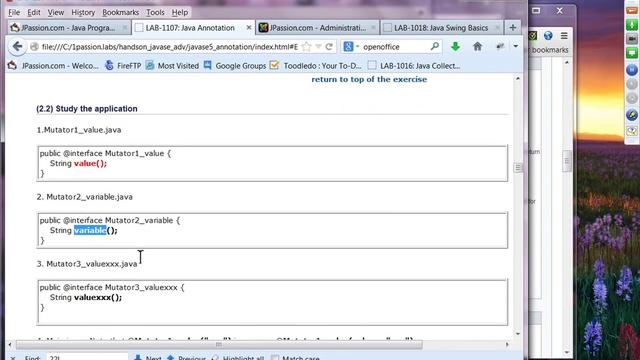Click the search magnifier icon
640x360 pixels.
click(x=435, y=47)
